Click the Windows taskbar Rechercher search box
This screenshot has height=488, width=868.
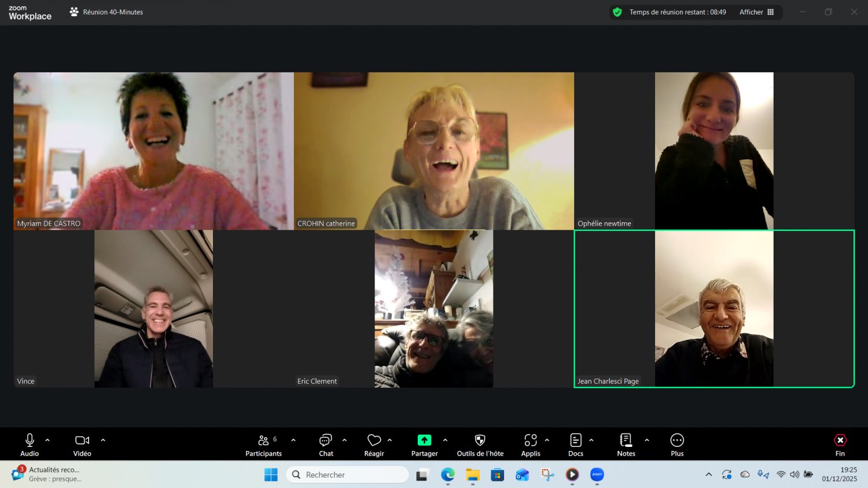(x=347, y=475)
